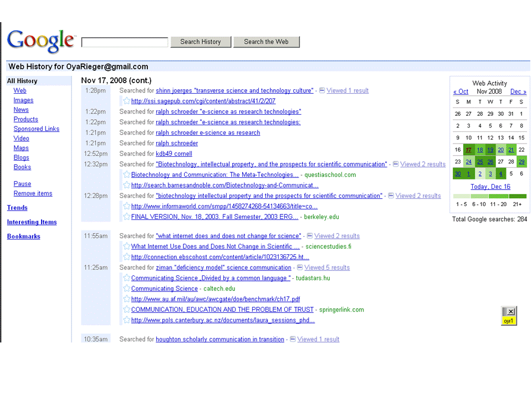Open Remove items link

point(33,193)
